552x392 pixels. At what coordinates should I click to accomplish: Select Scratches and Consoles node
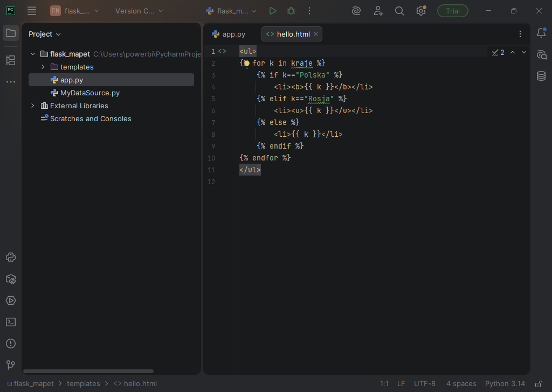[x=111, y=118]
